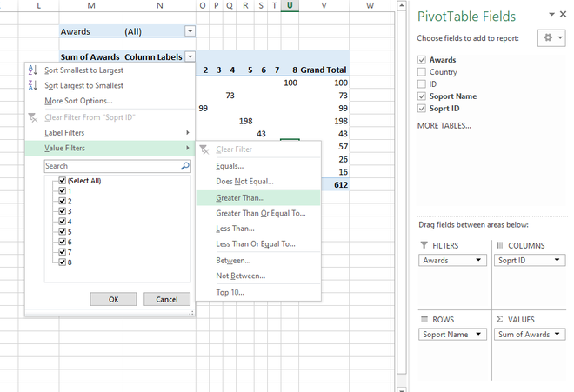Select column header W
Viewport: 574px width, 392px height.
pyautogui.click(x=370, y=5)
